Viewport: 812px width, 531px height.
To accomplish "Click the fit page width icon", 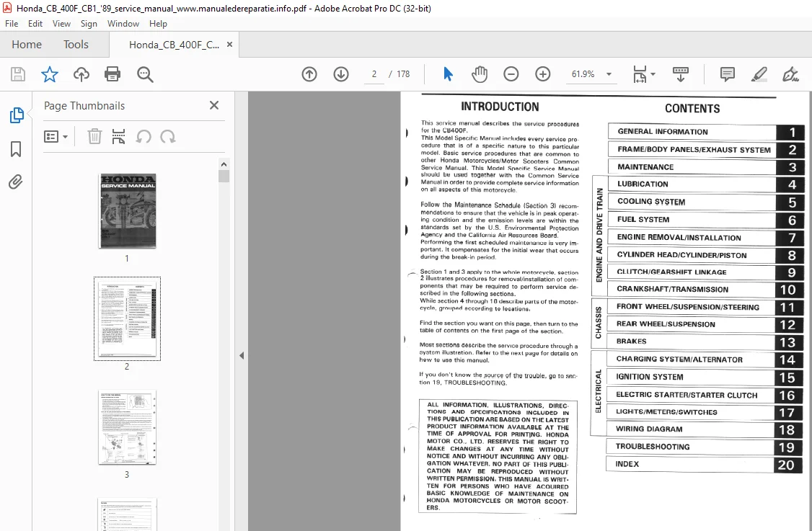I will (640, 74).
